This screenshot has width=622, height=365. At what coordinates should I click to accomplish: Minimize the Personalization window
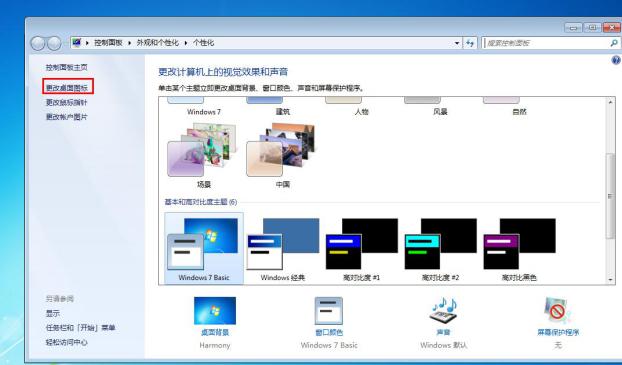[573, 27]
